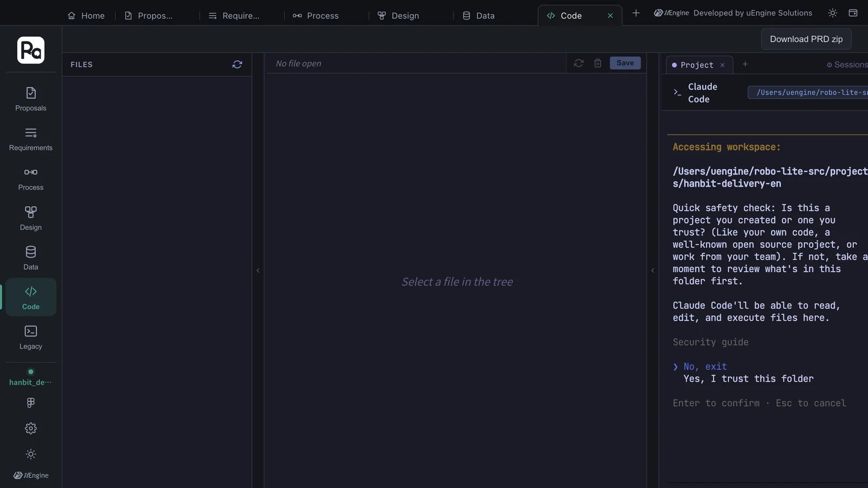Toggle theme with sidebar sun icon
The width and height of the screenshot is (868, 488).
[31, 454]
